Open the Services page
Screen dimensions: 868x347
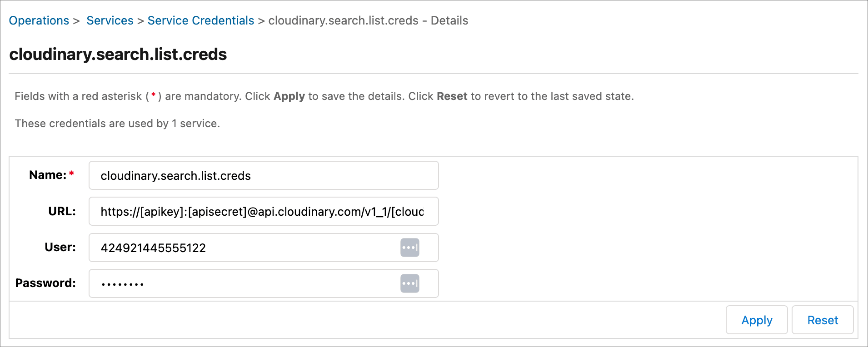click(x=110, y=20)
